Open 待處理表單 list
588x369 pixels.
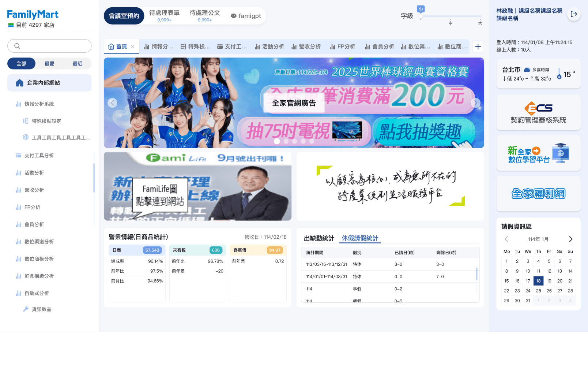(165, 16)
